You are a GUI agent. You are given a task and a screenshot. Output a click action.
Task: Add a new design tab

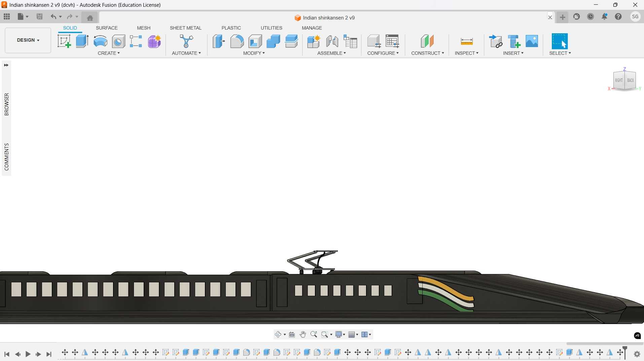click(563, 17)
